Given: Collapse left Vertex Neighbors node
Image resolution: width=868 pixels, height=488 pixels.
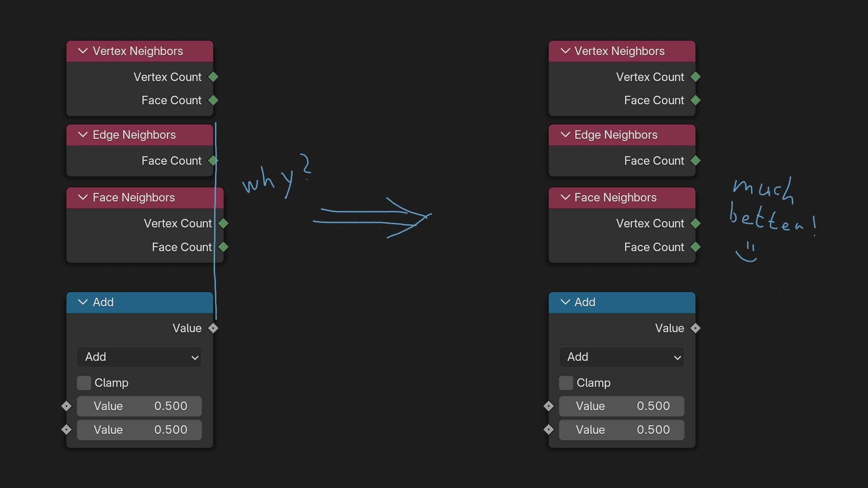Looking at the screenshot, I should (83, 51).
